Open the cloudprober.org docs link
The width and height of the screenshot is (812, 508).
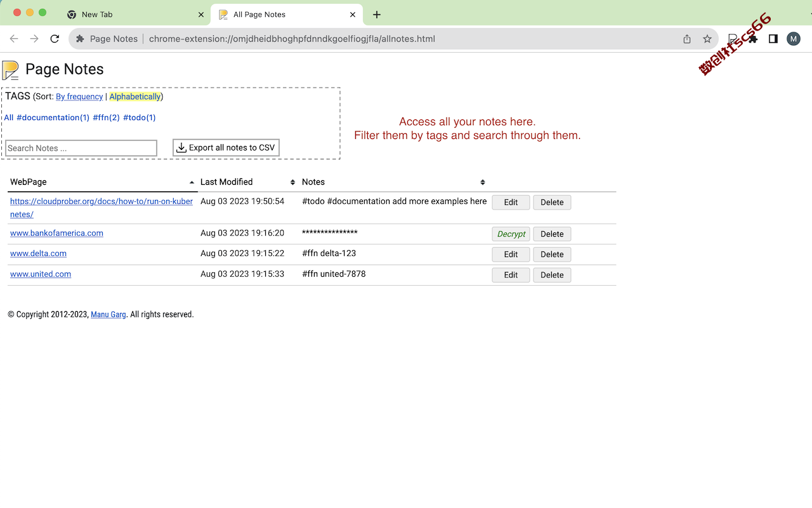[x=101, y=208]
